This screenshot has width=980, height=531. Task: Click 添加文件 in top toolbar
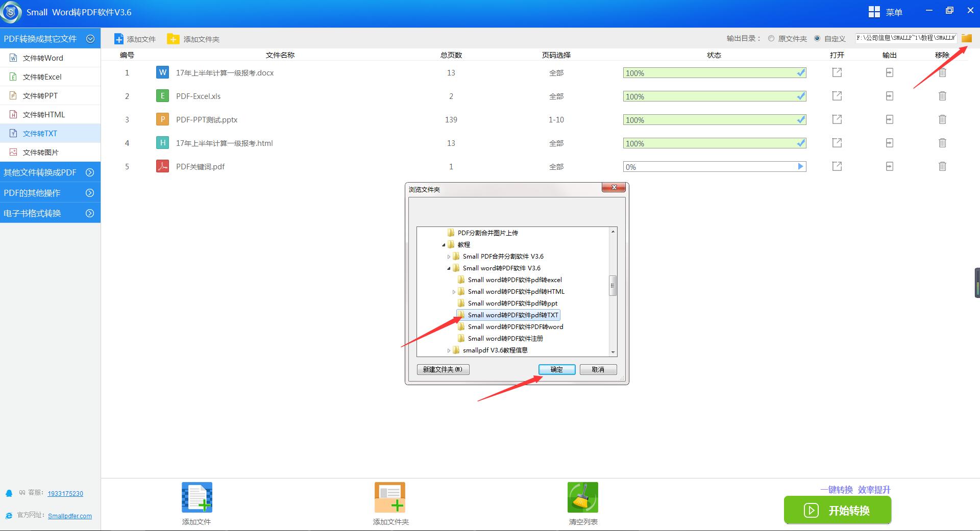(135, 39)
